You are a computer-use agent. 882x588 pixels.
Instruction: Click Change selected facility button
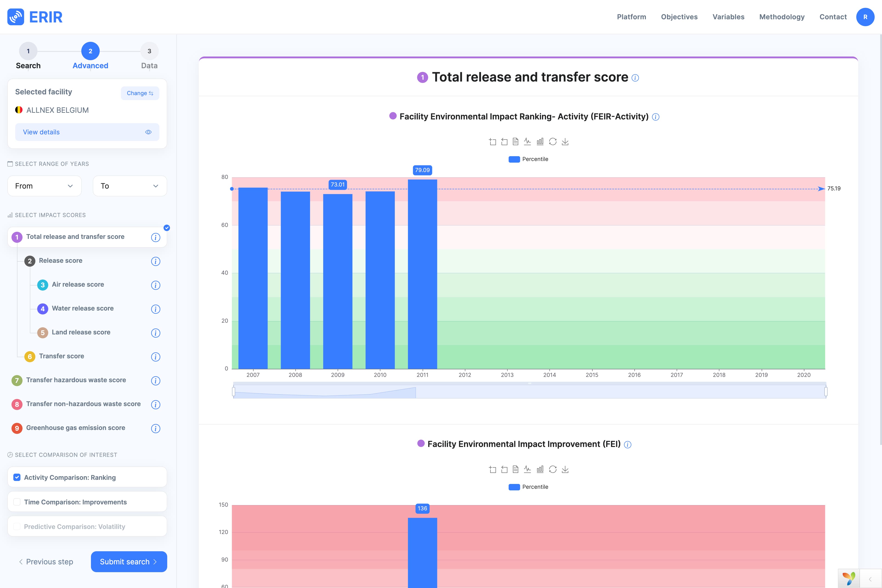(140, 93)
